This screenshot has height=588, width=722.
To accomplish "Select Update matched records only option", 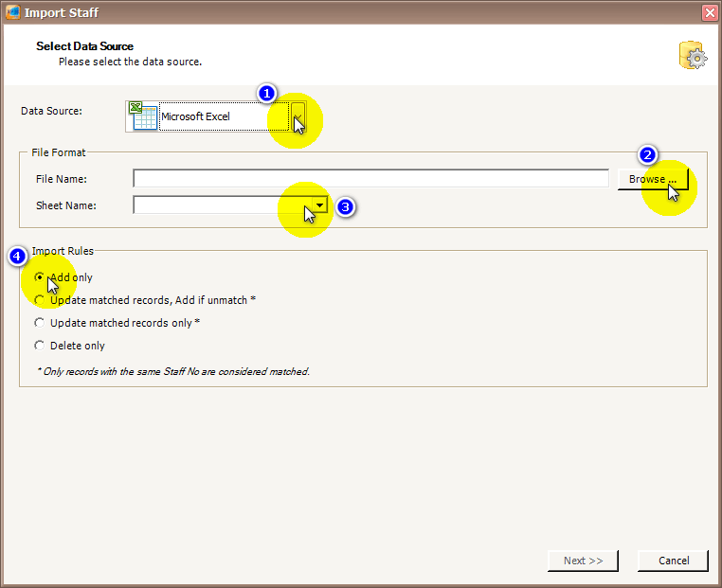I will (x=39, y=323).
